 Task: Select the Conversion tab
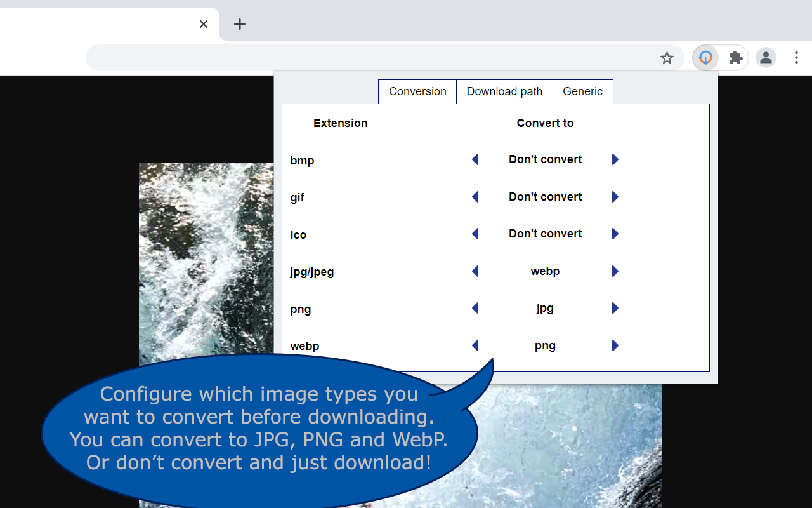click(417, 91)
